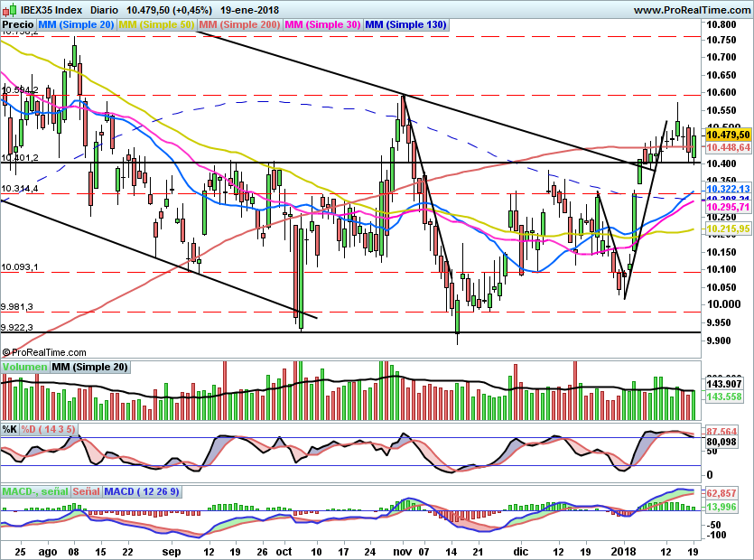Select the MM (Simple 50) moving average label
754x560 pixels.
coord(156,25)
